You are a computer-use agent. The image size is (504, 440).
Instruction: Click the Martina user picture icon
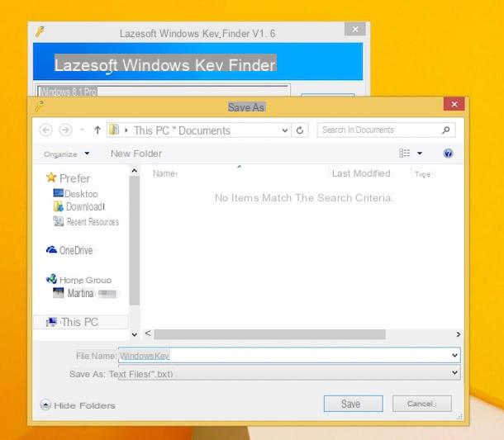[x=58, y=293]
